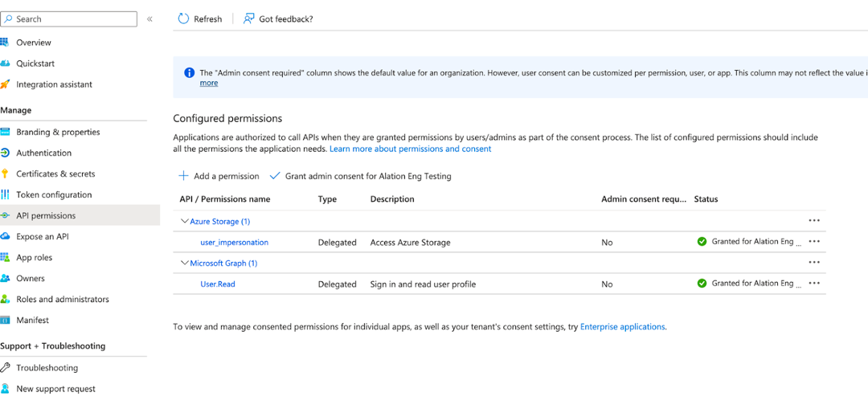
Task: Click the New support request icon
Action: tap(5, 389)
